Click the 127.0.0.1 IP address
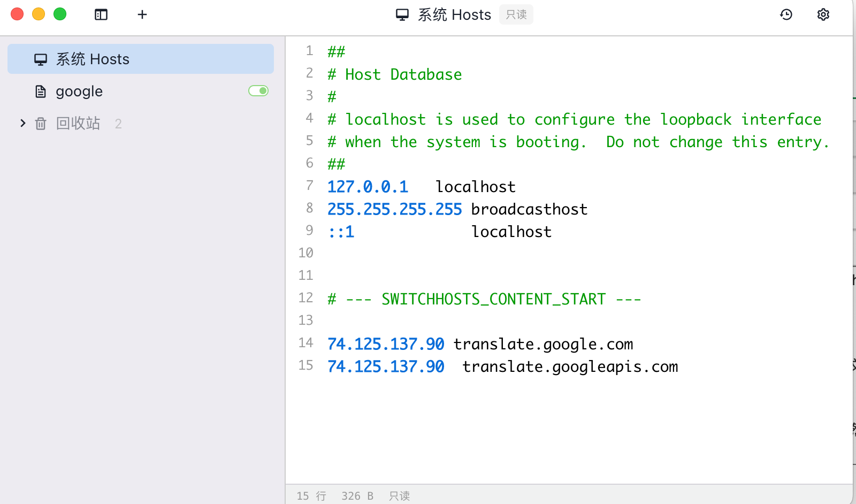 click(x=368, y=187)
